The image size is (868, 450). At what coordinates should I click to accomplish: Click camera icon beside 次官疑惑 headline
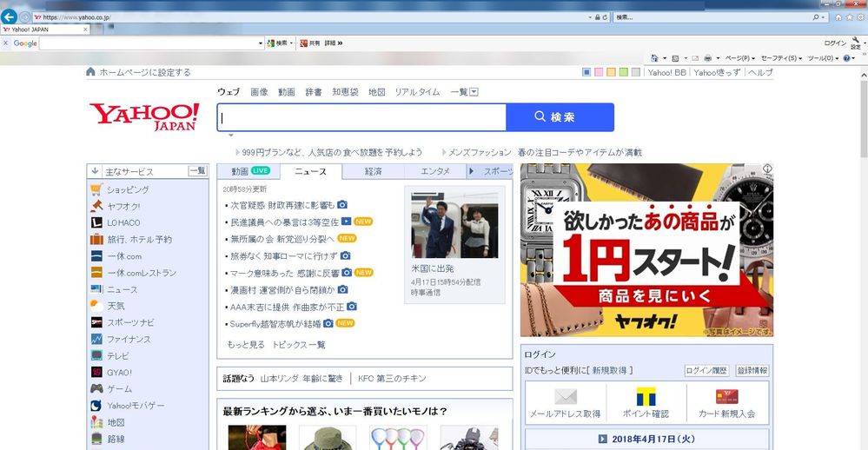(342, 205)
